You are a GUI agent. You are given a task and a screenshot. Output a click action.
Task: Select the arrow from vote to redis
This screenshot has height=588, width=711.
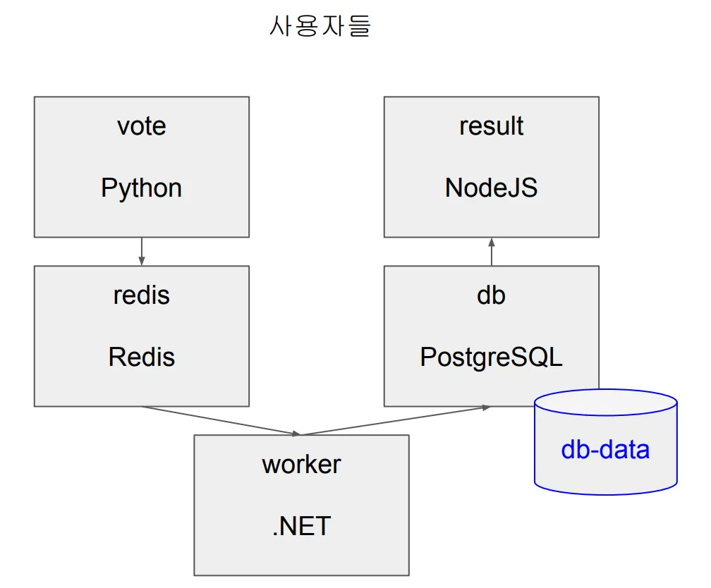(x=142, y=250)
